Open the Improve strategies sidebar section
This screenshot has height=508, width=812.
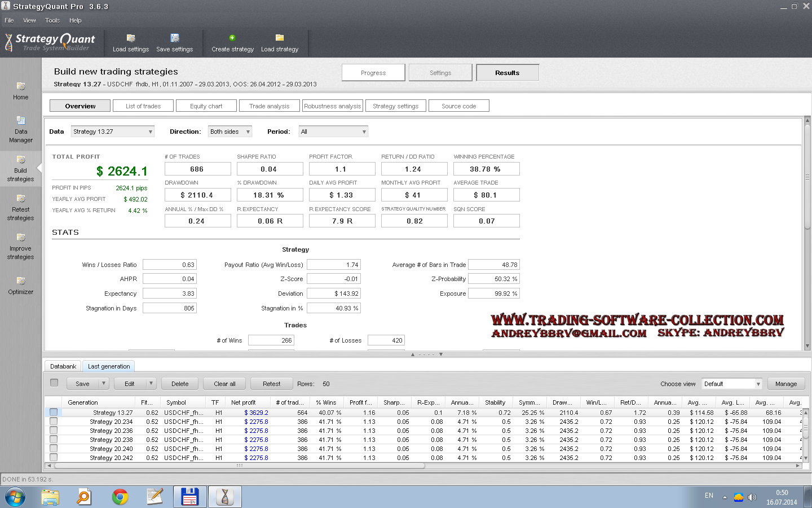click(x=21, y=238)
